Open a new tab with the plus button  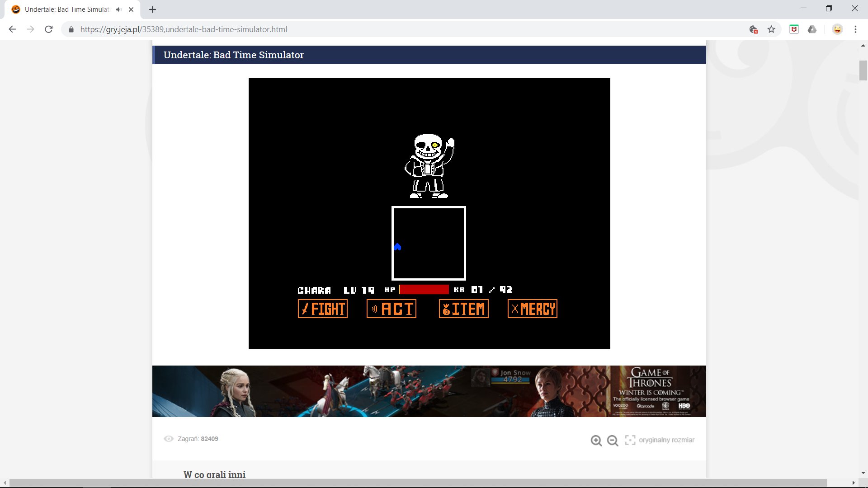152,9
